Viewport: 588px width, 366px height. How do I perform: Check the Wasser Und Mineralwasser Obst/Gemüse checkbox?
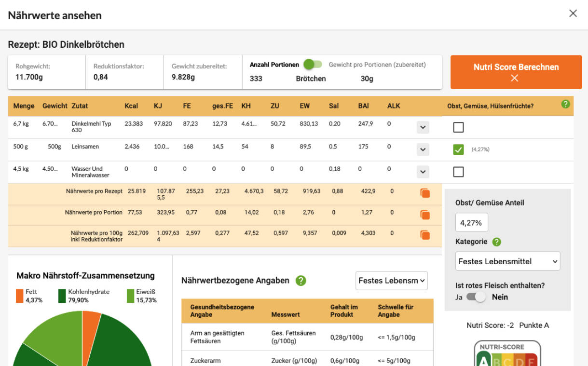click(459, 172)
